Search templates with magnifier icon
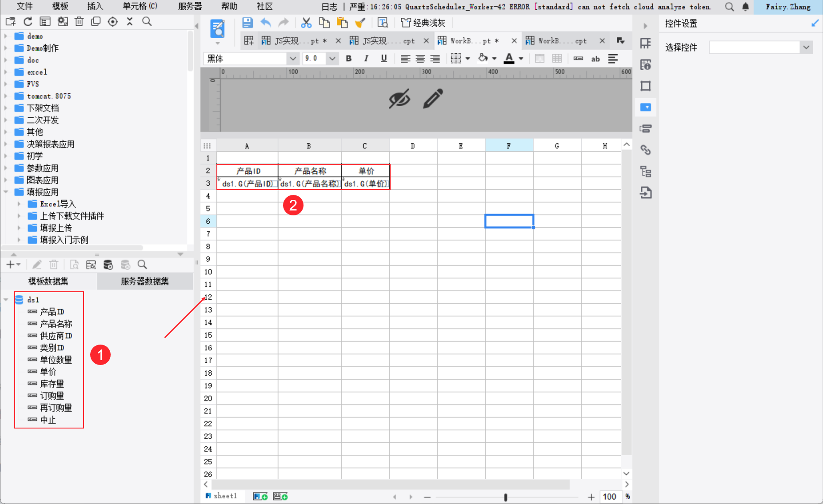The height and width of the screenshot is (504, 823). point(147,21)
